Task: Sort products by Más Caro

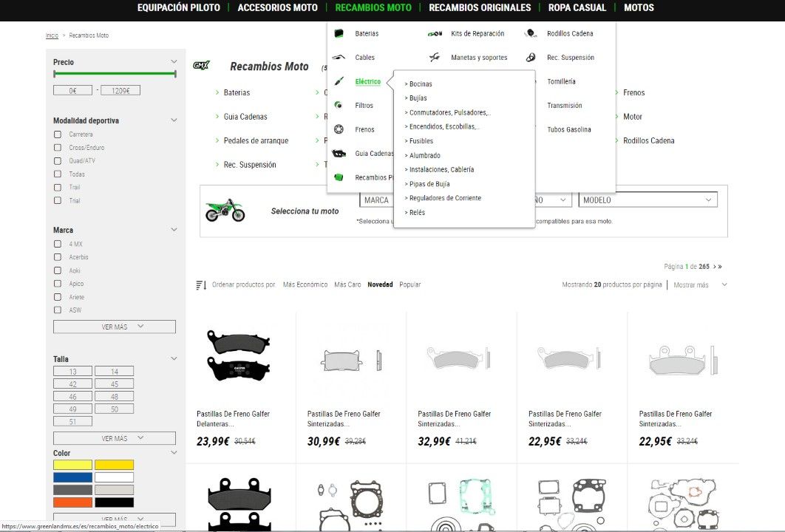Action: 347,284
